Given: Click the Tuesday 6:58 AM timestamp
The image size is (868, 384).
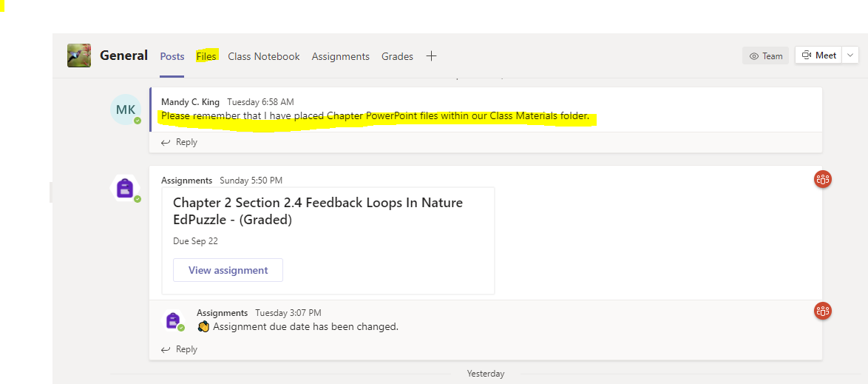Looking at the screenshot, I should (260, 102).
